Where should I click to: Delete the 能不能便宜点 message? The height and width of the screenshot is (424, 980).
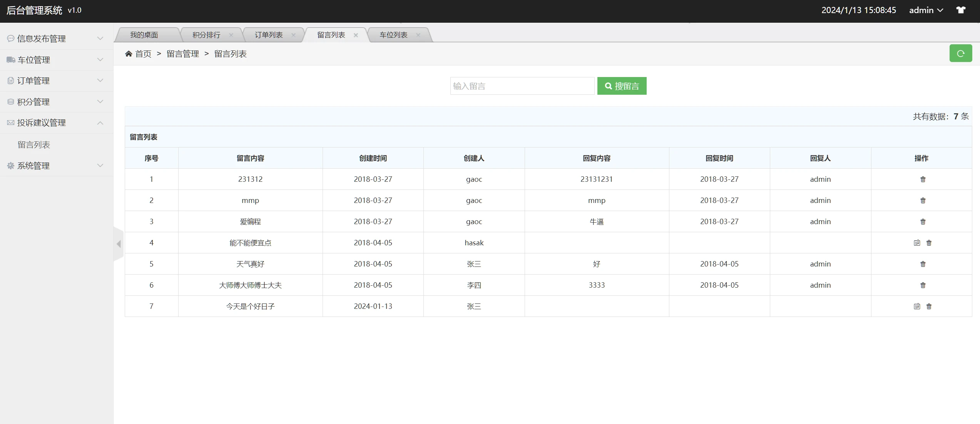tap(929, 243)
